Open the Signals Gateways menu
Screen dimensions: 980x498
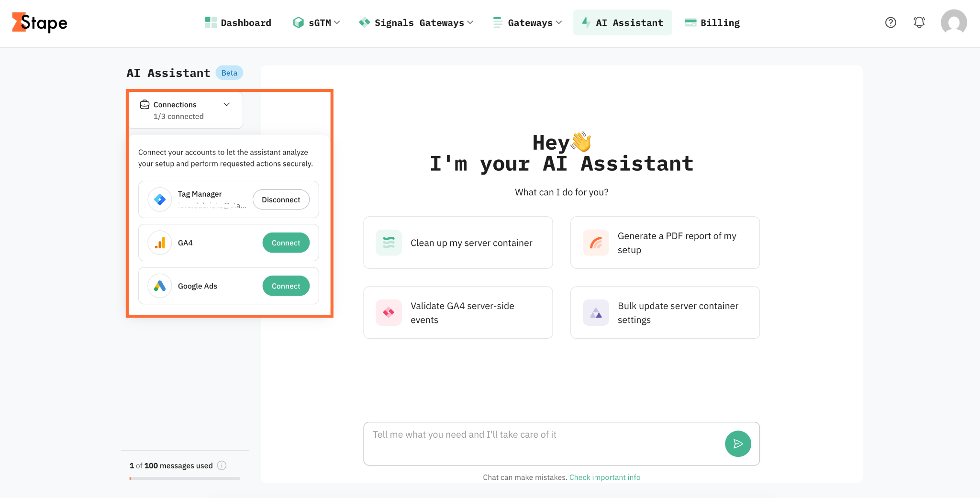416,22
